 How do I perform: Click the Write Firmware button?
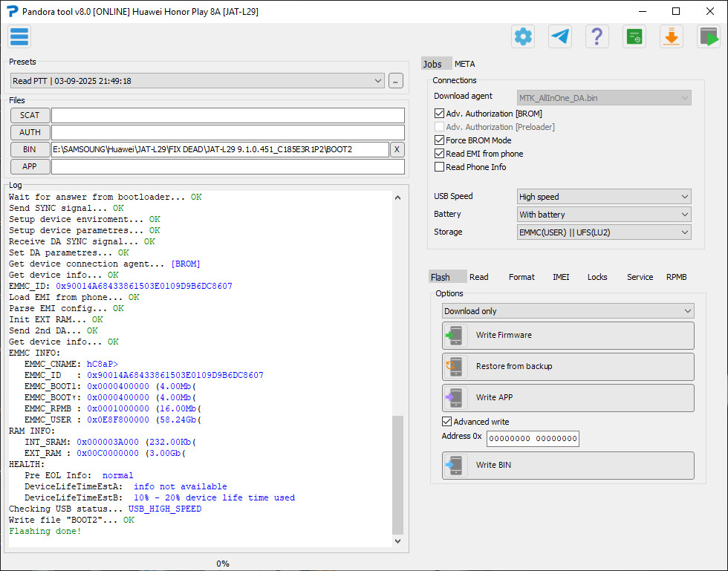click(x=568, y=336)
